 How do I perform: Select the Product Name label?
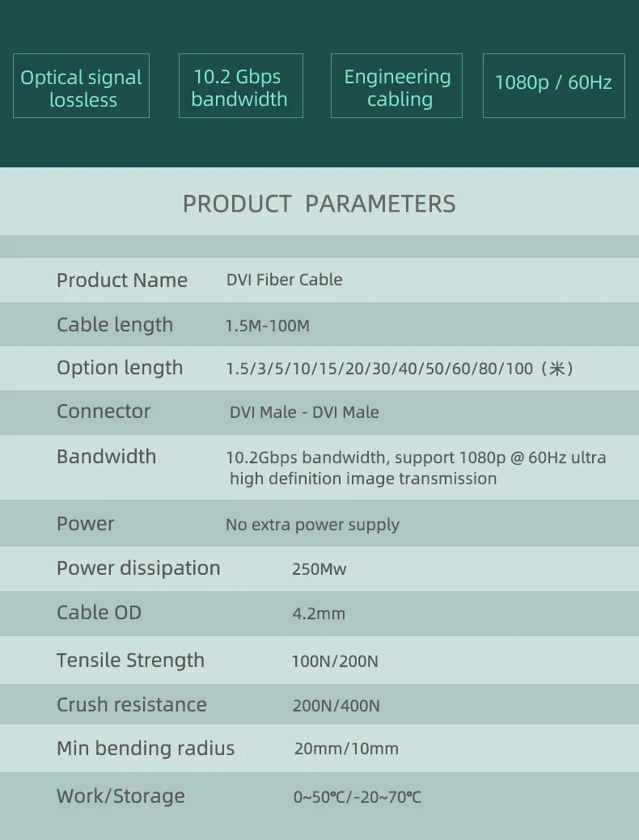point(122,281)
